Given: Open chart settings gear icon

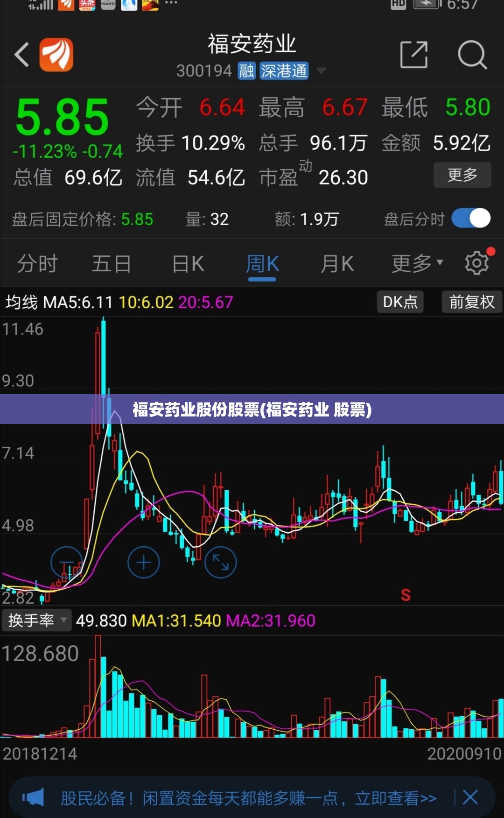Looking at the screenshot, I should [477, 263].
